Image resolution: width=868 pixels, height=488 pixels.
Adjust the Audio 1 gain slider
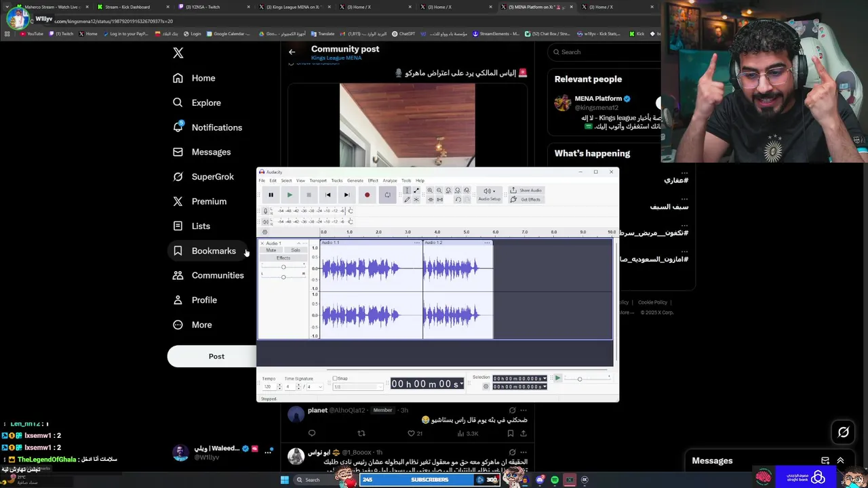click(x=283, y=267)
